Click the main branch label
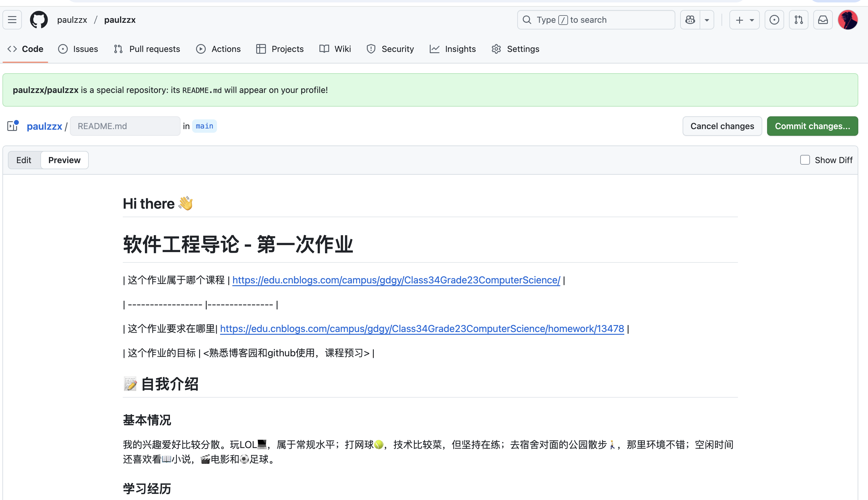The width and height of the screenshot is (868, 500). (x=204, y=126)
